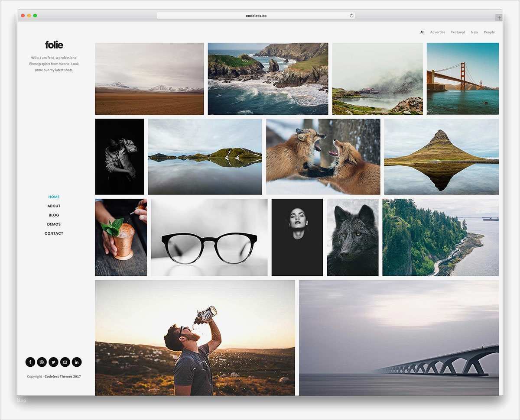Navigate to the Contact page
This screenshot has height=420, width=520.
(54, 233)
